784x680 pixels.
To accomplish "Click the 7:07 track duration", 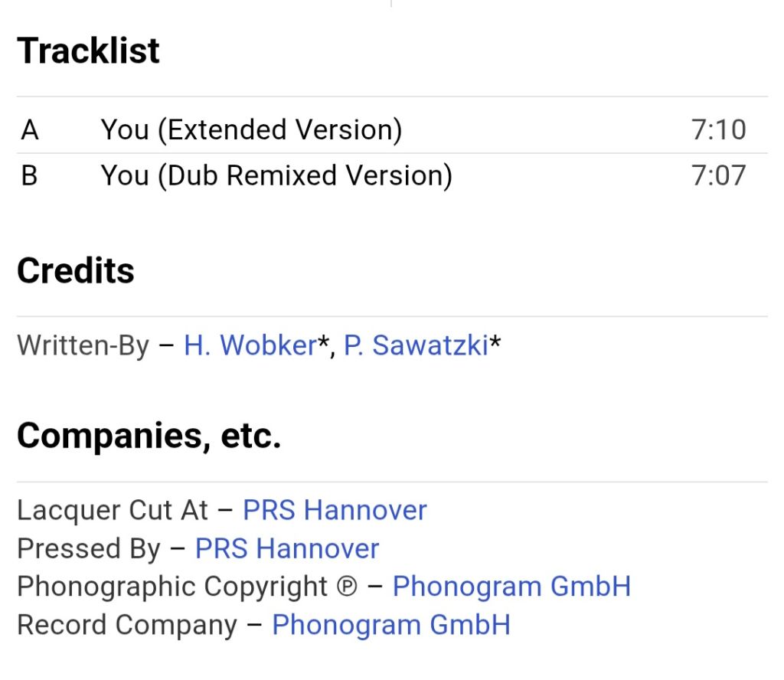I will click(x=718, y=175).
